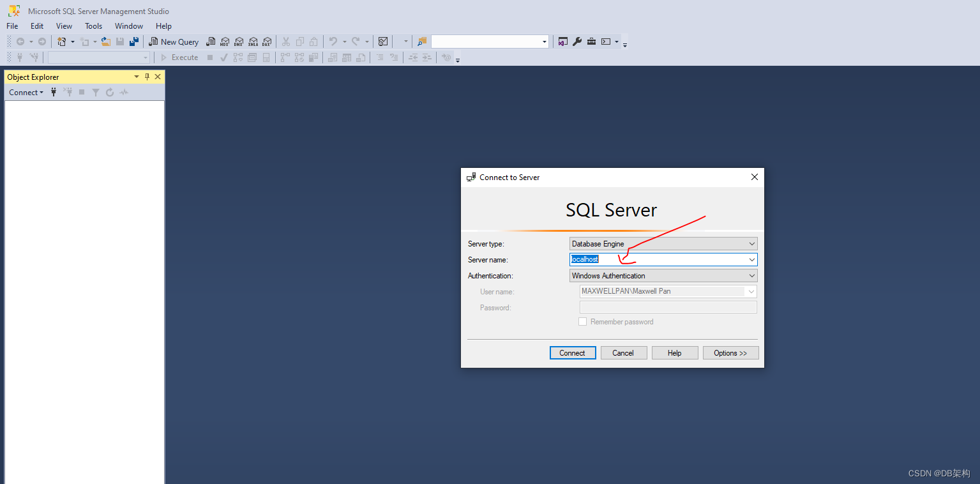The width and height of the screenshot is (980, 484).
Task: Open a new DMX query
Action: click(239, 42)
